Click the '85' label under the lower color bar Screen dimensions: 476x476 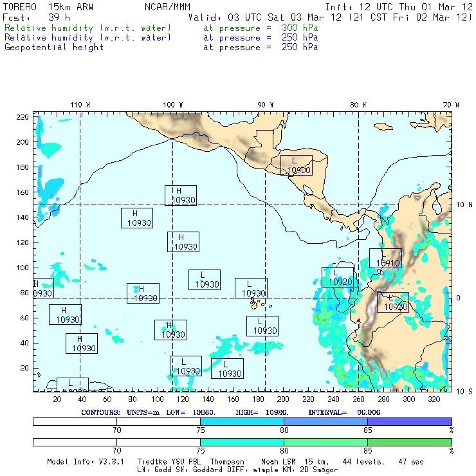(368, 451)
